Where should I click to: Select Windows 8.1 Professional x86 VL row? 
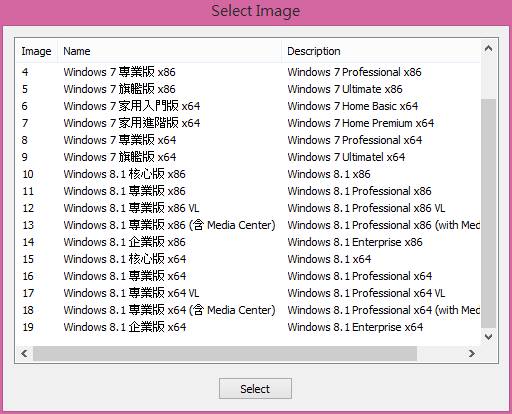pyautogui.click(x=249, y=208)
